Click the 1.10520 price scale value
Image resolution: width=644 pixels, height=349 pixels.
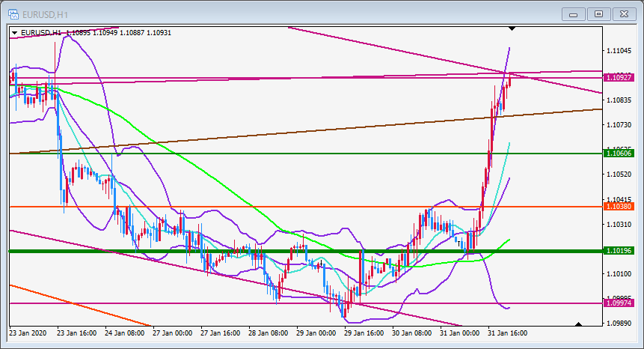[x=619, y=174]
